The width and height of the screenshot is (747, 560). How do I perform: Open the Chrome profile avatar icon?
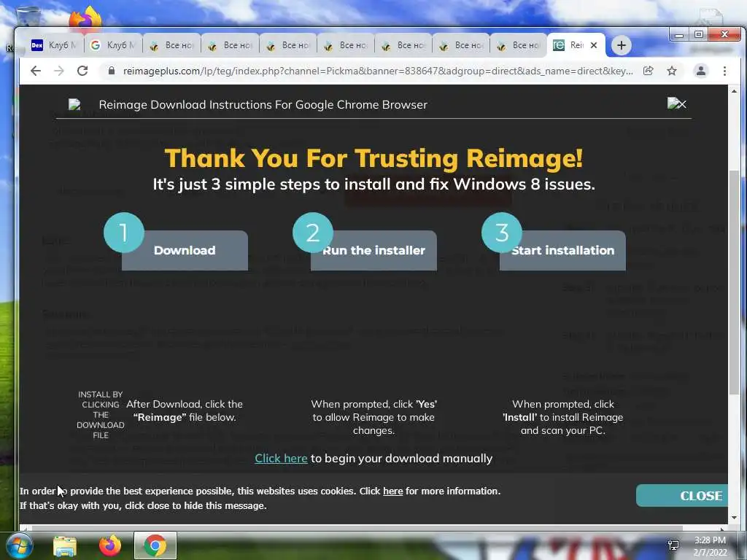pyautogui.click(x=701, y=71)
